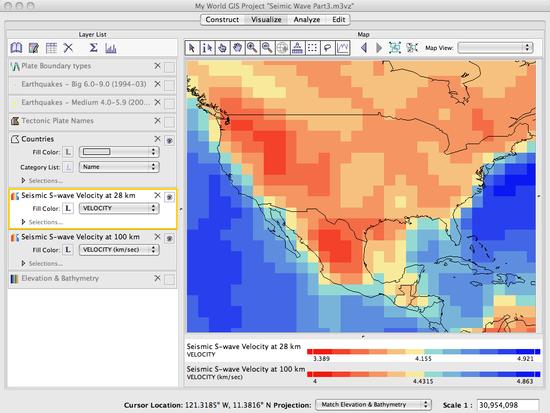Switch to the Analyze tab

coord(307,20)
